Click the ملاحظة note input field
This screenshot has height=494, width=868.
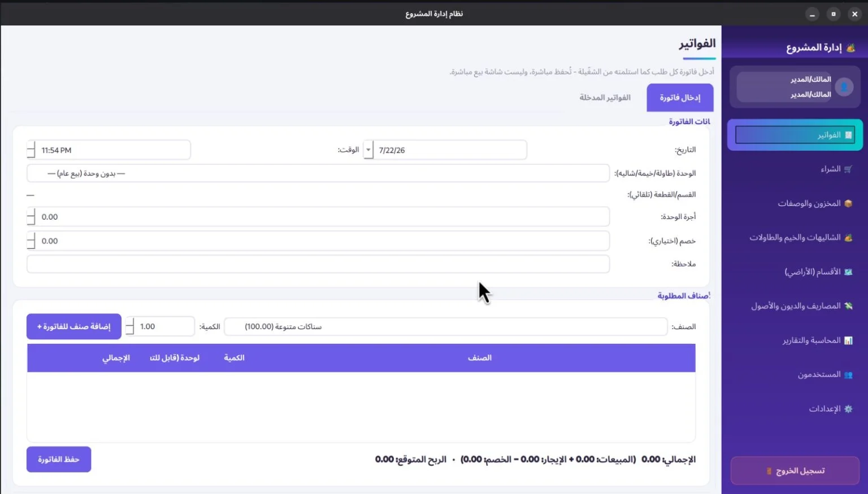point(318,264)
